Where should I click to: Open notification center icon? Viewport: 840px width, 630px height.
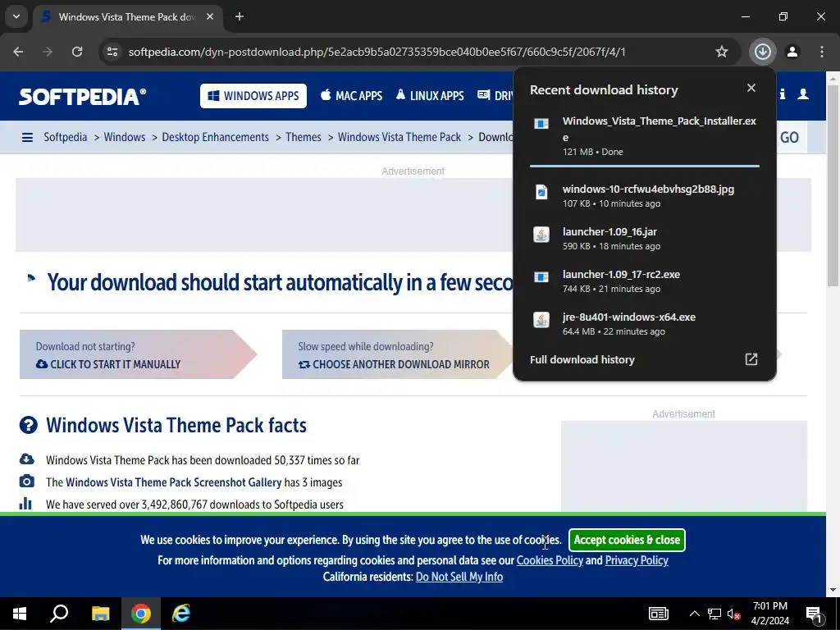pos(815,614)
